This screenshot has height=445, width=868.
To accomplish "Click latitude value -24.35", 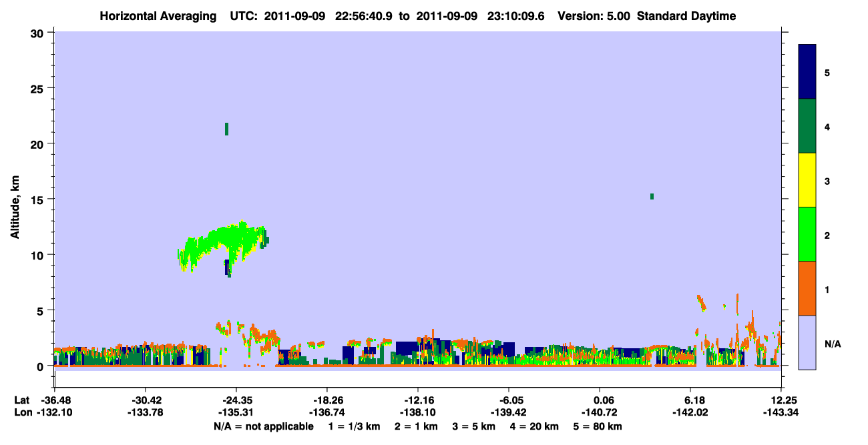I will click(x=236, y=400).
